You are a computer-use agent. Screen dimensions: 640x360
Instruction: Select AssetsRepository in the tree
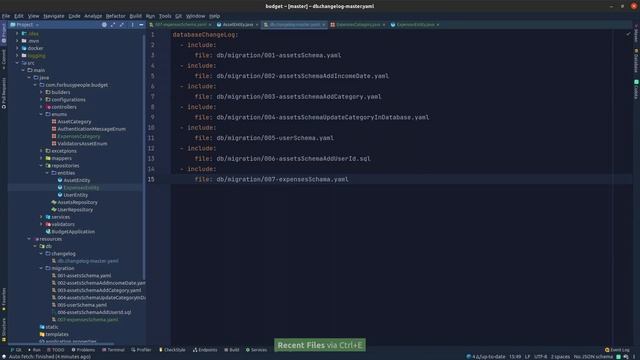(78, 202)
